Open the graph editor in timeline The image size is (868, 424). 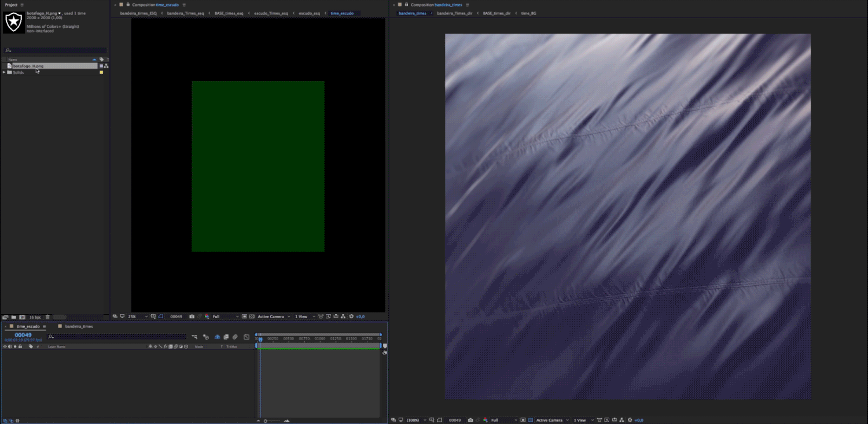pos(247,337)
